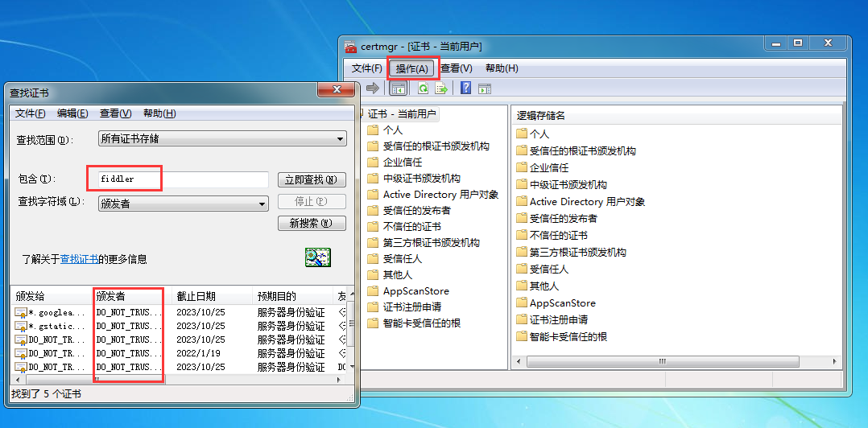Toggle the show/hide console tree toolbar icon

pyautogui.click(x=399, y=88)
